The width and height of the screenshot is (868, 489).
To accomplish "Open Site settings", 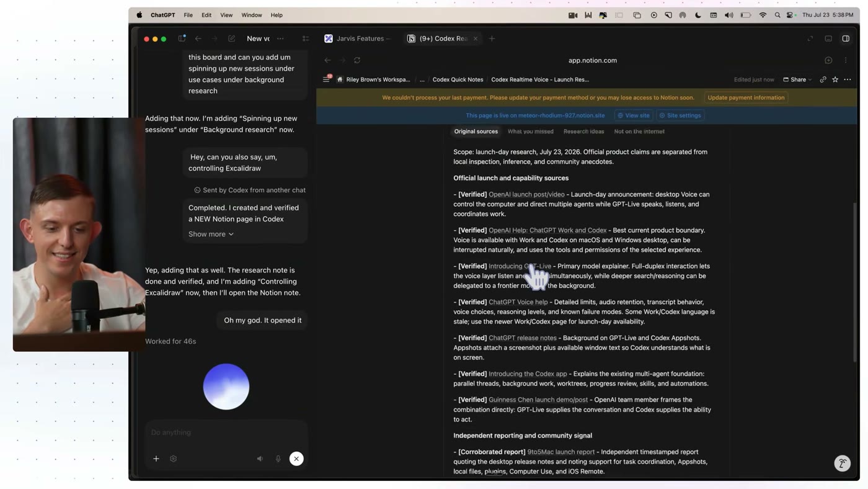I will 680,115.
